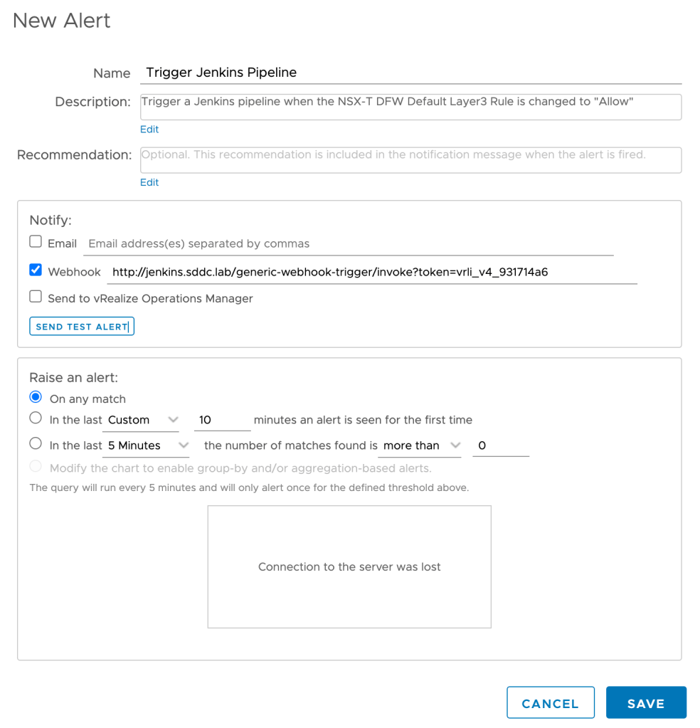Open the Custom time range dropdown

coord(142,420)
